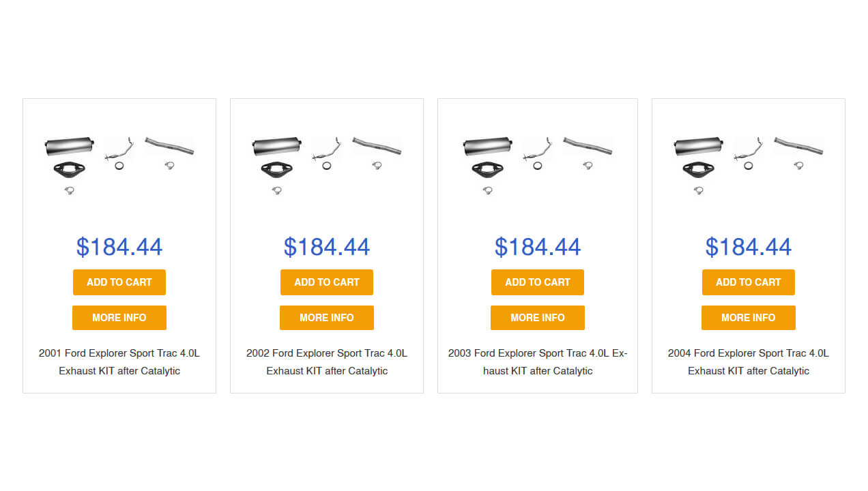Open MORE INFO on the 2004 exhaust kit

click(748, 317)
